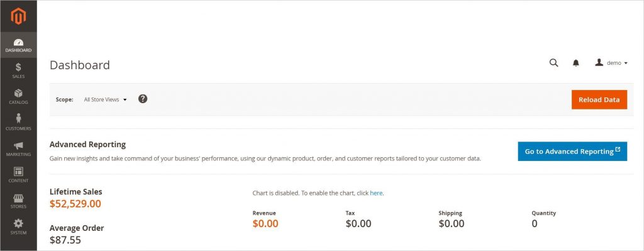Open the Catalog menu icon
The height and width of the screenshot is (251, 644).
coord(18,93)
